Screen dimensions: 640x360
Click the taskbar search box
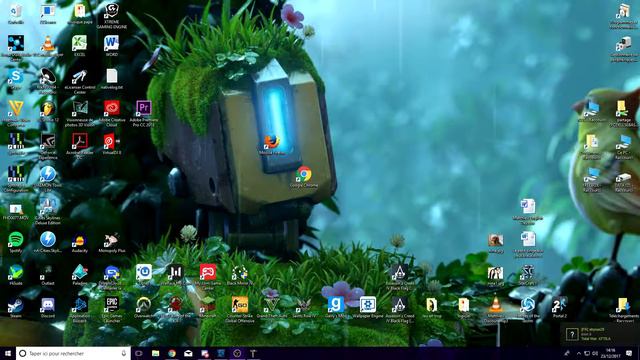pos(73,353)
